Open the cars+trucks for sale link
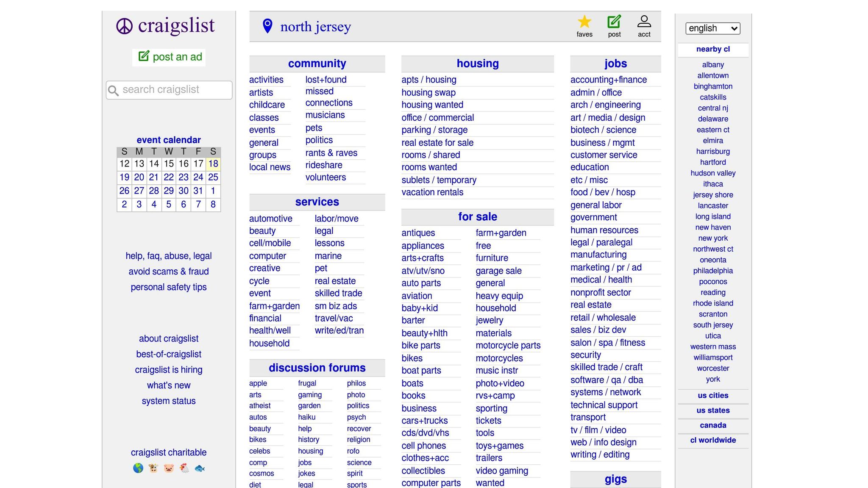 pyautogui.click(x=424, y=421)
